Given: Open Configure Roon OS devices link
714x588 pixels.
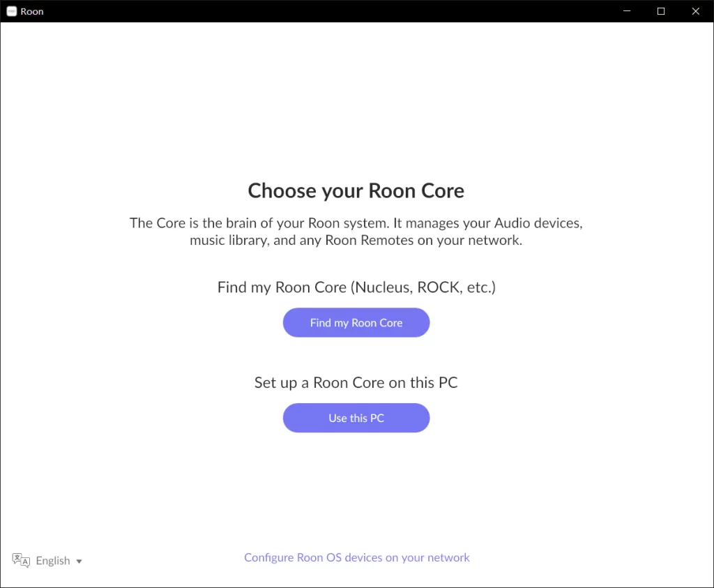Looking at the screenshot, I should (x=356, y=557).
